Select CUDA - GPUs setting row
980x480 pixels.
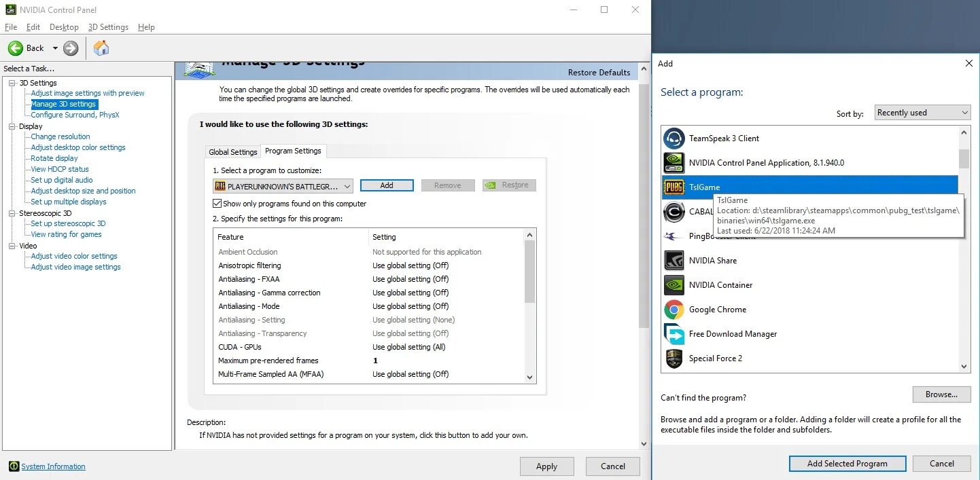point(369,347)
